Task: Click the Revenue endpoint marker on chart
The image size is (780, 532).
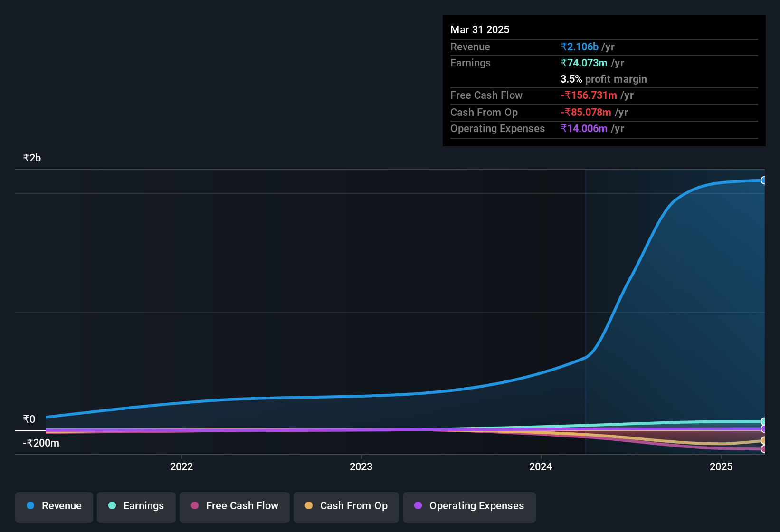Action: click(x=763, y=180)
